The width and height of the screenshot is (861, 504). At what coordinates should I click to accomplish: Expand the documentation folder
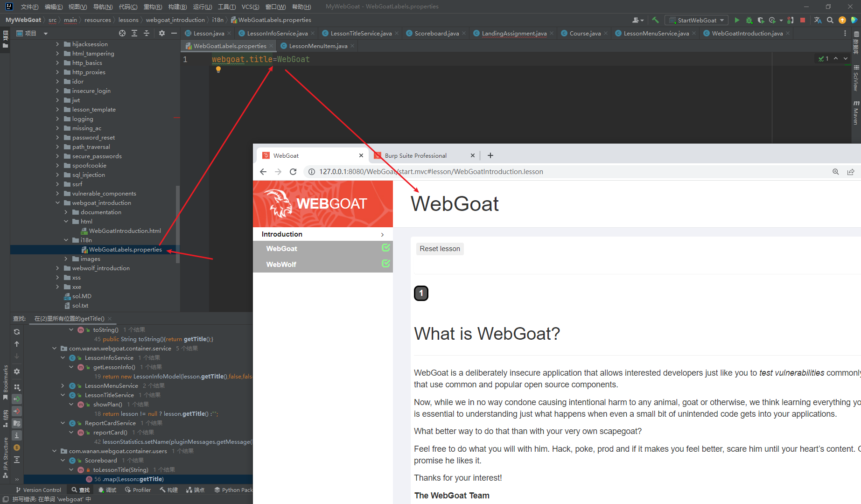(66, 212)
